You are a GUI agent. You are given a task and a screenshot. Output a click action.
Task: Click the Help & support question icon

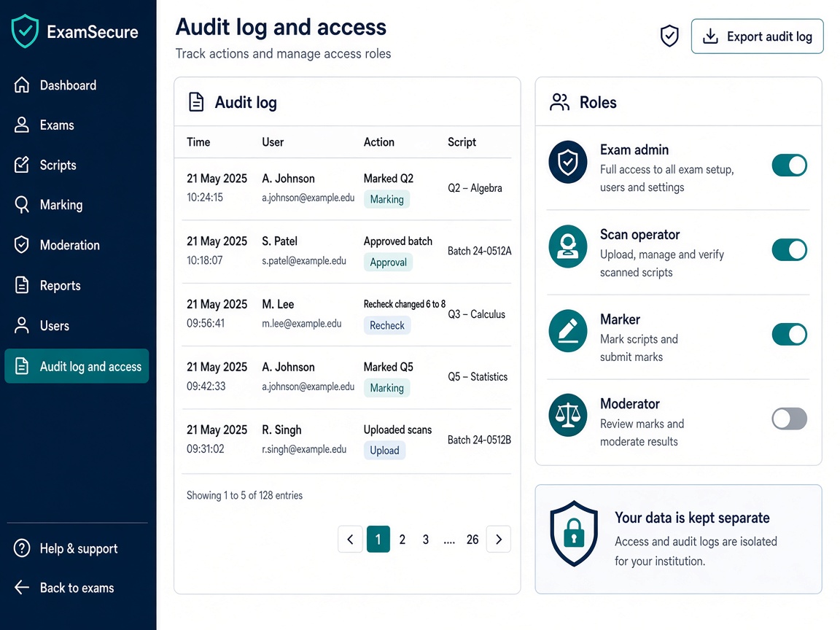coord(21,548)
